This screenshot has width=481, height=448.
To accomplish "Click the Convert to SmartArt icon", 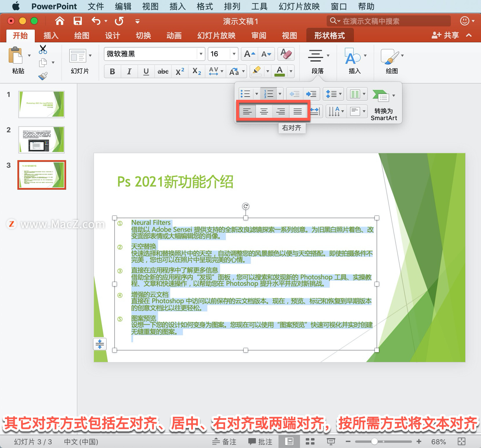I will pos(380,95).
